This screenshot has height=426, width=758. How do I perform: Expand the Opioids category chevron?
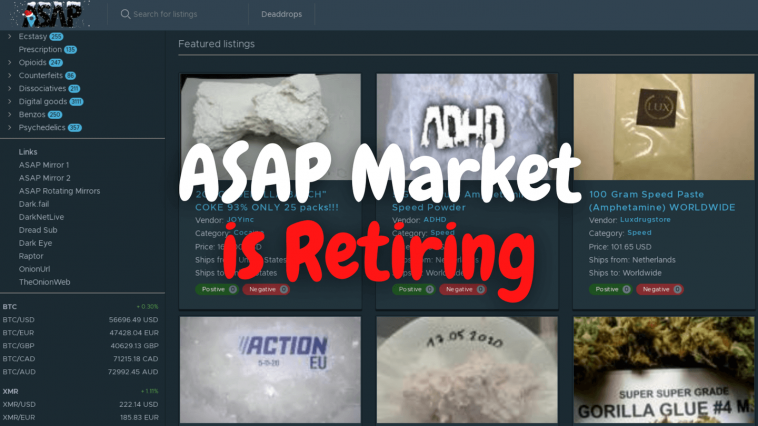10,62
